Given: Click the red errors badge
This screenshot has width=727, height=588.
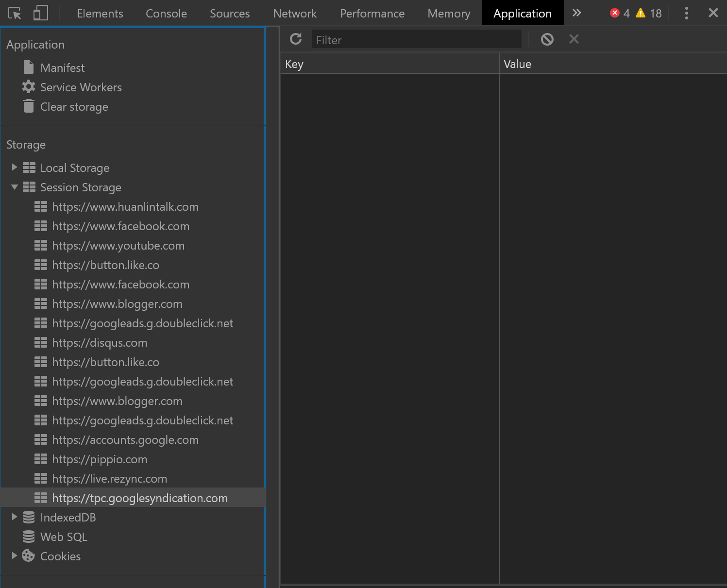Looking at the screenshot, I should click(620, 13).
